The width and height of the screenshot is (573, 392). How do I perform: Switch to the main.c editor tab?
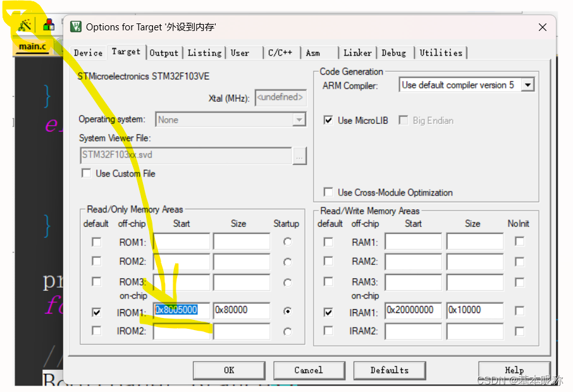pyautogui.click(x=32, y=47)
